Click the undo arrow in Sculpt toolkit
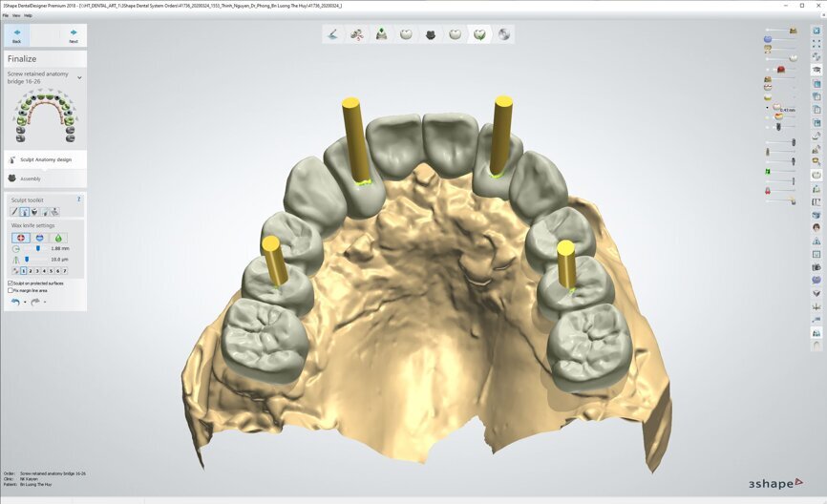 click(x=14, y=302)
